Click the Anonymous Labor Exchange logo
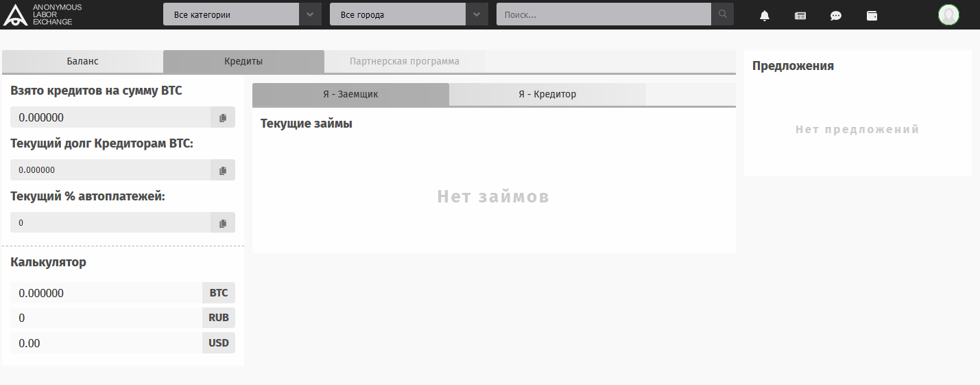 43,14
